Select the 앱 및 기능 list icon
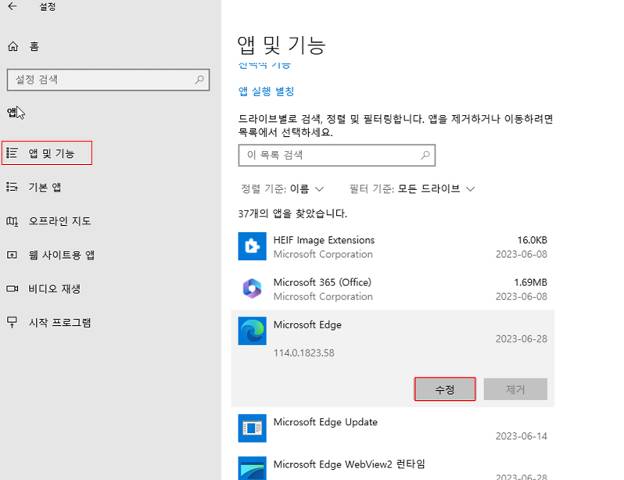624x480 pixels. point(12,153)
